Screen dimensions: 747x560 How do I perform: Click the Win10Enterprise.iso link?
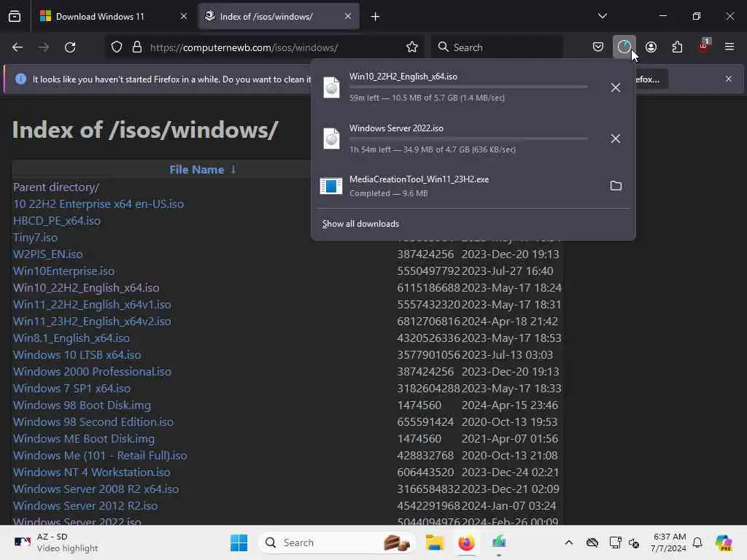tap(64, 271)
